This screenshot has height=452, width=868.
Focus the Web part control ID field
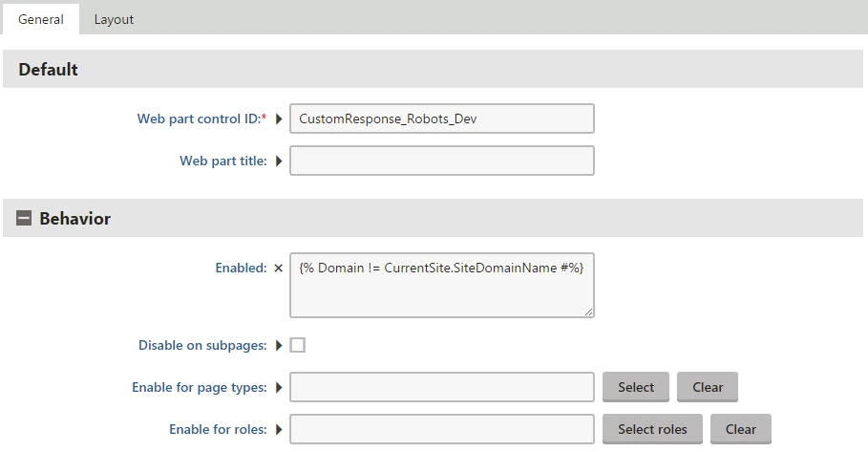click(x=442, y=118)
